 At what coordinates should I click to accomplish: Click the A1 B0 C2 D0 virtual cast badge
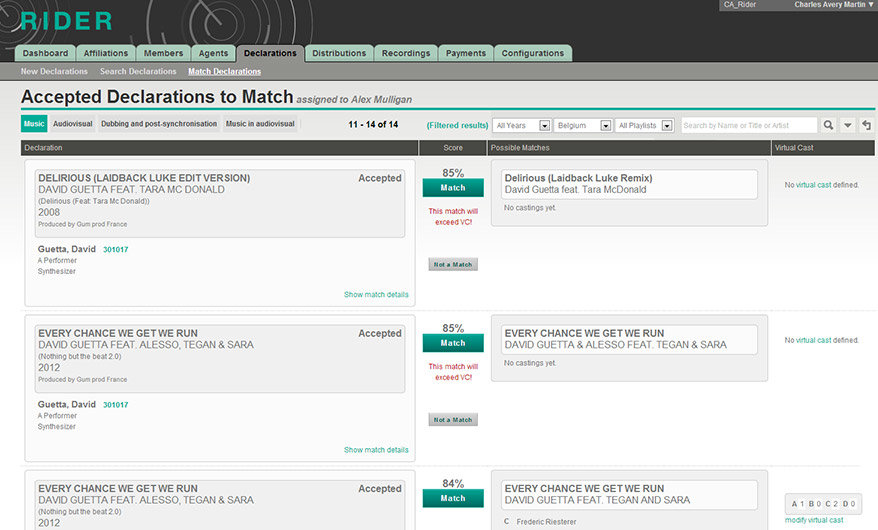823,504
